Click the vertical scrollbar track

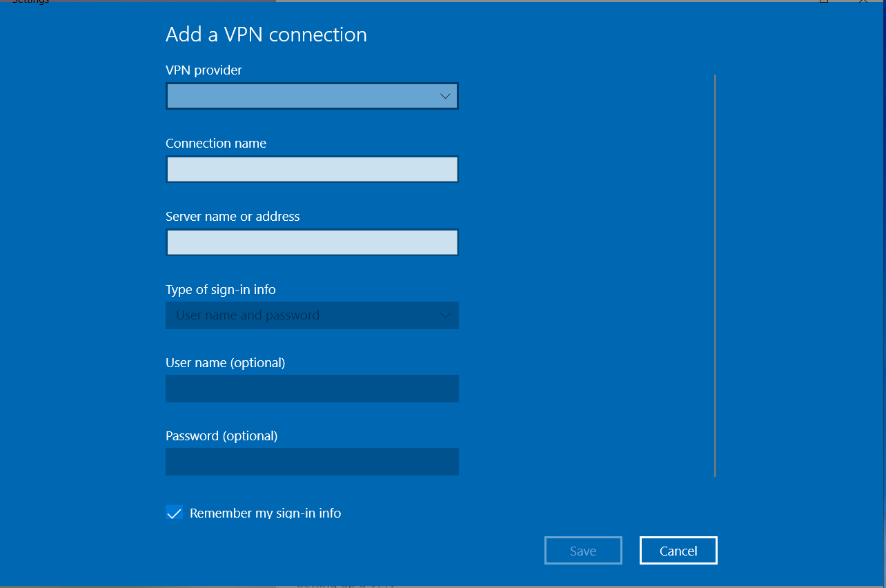coord(714,276)
